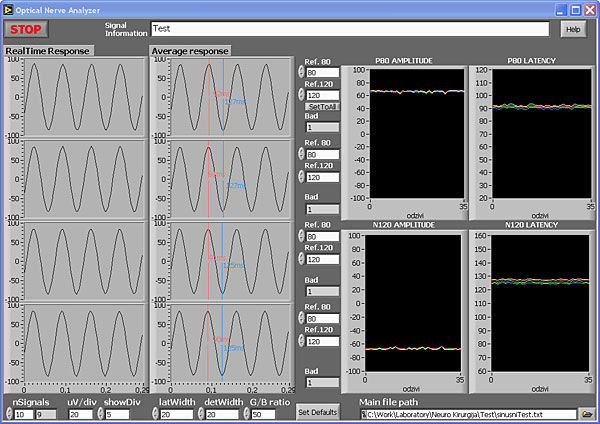
Task: Click the Ref. 80 stepper for channel 1
Action: point(301,72)
